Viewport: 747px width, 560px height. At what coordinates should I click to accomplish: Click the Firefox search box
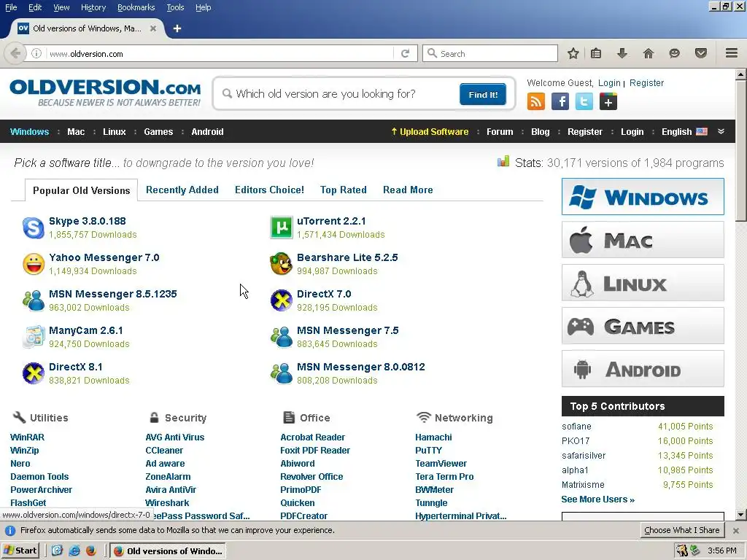pos(489,53)
